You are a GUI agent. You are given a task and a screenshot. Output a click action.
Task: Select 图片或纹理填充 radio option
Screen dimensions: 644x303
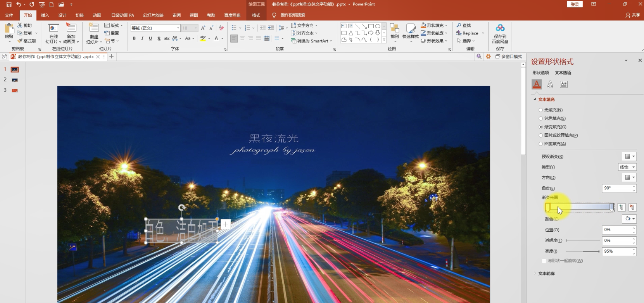(x=541, y=136)
